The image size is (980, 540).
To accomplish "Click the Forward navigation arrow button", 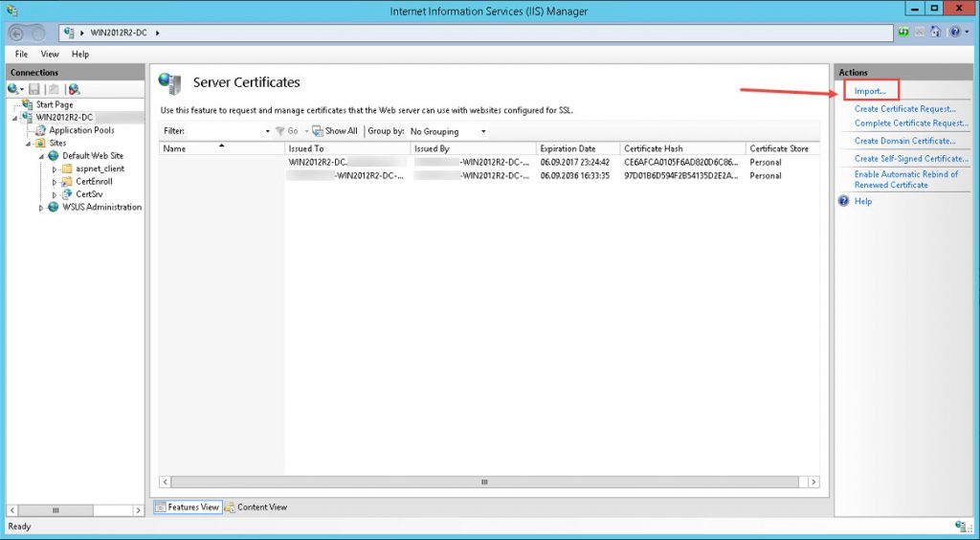I will click(x=37, y=34).
